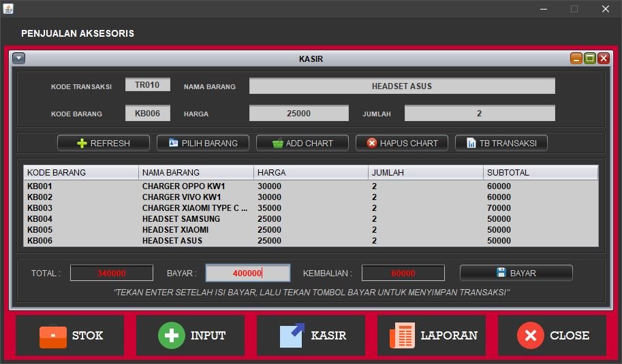Minimize the KASIR internal window
Image resolution: width=622 pixels, height=364 pixels.
576,59
